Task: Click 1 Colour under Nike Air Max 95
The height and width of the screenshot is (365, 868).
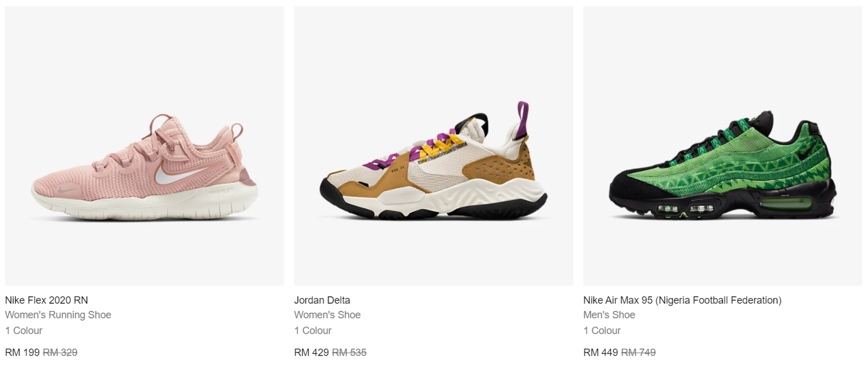Action: point(602,331)
